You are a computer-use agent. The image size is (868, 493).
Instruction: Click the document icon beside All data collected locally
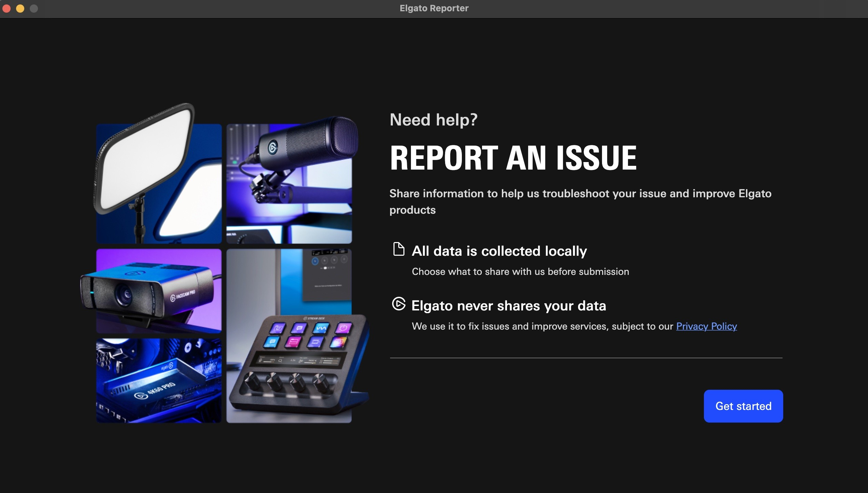coord(398,249)
